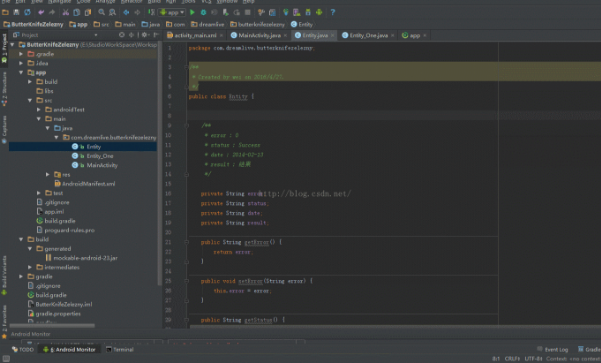Toggle the Structure tool window button
The width and height of the screenshot is (601, 363).
pos(4,89)
